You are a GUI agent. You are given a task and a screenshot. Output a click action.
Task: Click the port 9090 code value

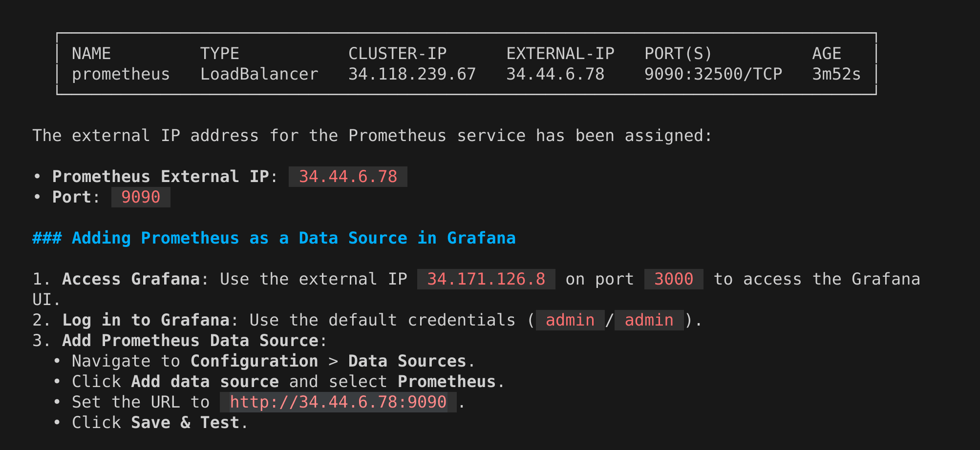(x=141, y=197)
